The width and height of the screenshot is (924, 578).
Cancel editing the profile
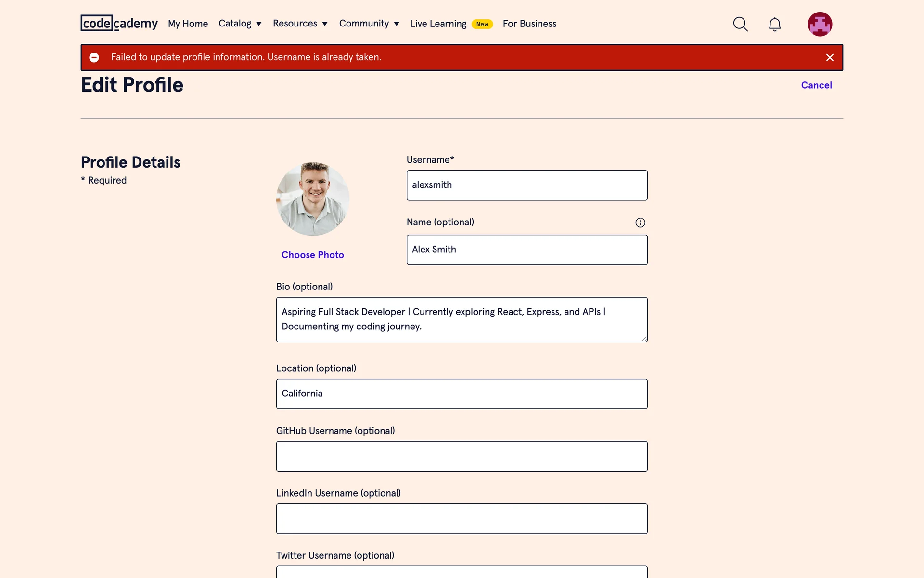[x=816, y=85]
